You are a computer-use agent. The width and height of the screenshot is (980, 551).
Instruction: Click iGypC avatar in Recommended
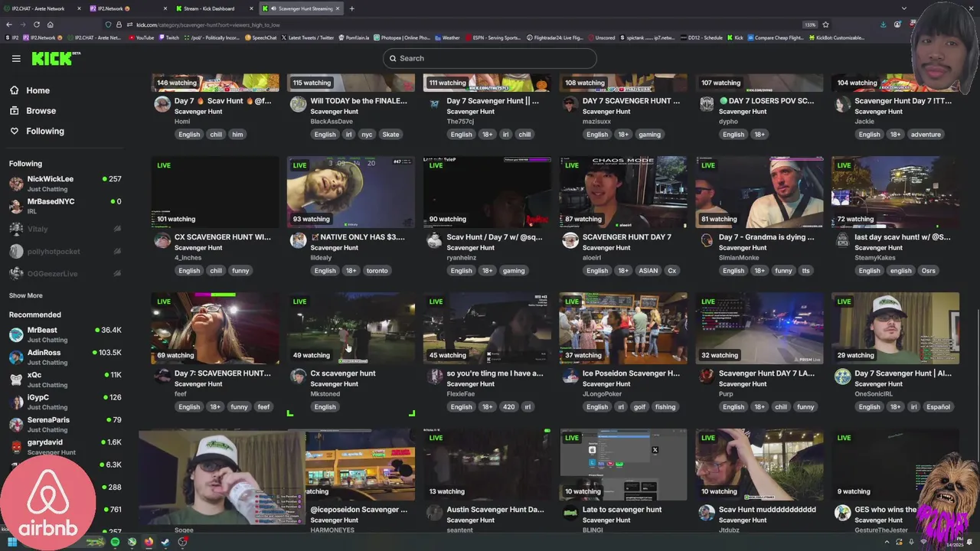16,402
